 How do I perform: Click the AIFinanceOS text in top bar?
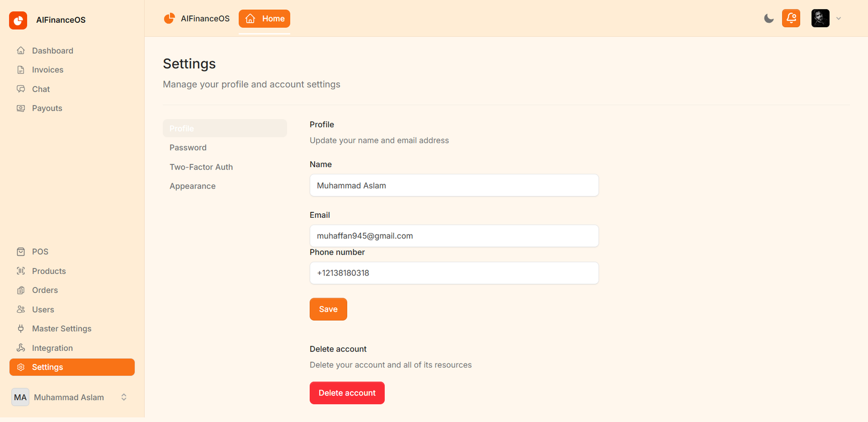point(205,18)
